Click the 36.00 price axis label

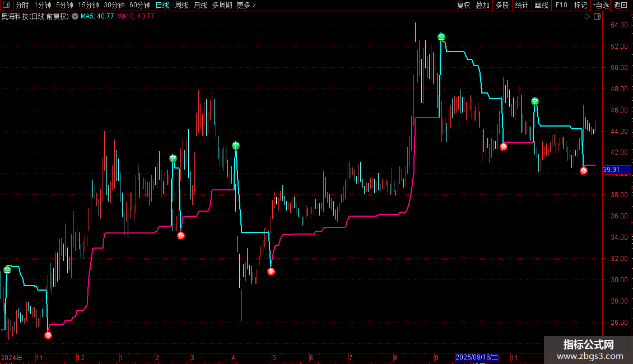[619, 216]
